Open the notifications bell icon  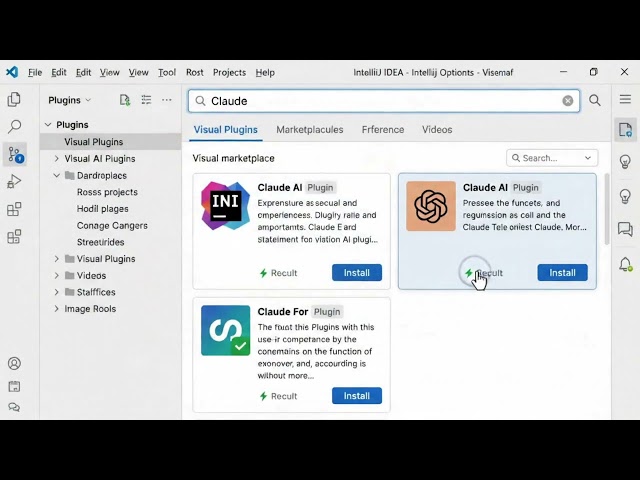pyautogui.click(x=625, y=264)
